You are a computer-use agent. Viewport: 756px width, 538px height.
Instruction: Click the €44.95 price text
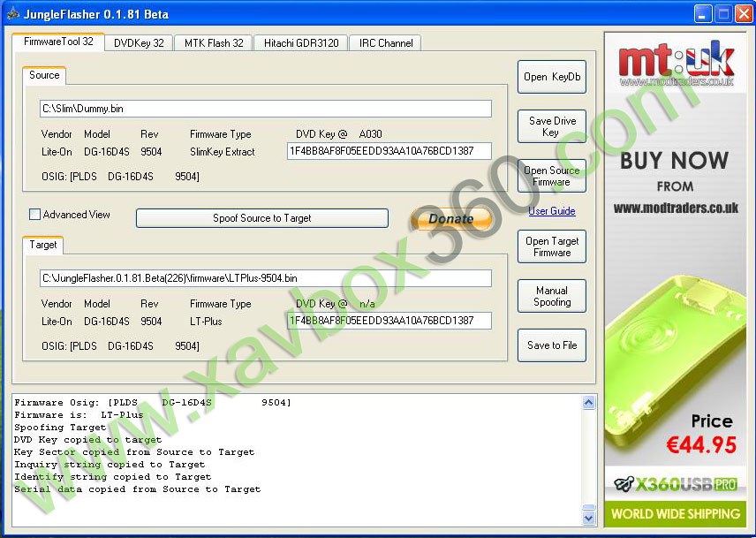click(701, 444)
